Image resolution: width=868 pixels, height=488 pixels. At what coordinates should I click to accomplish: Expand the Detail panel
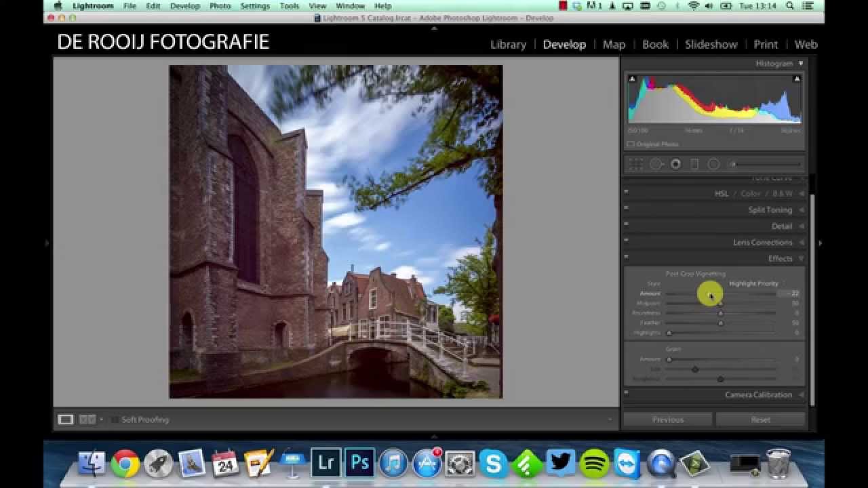click(x=802, y=226)
